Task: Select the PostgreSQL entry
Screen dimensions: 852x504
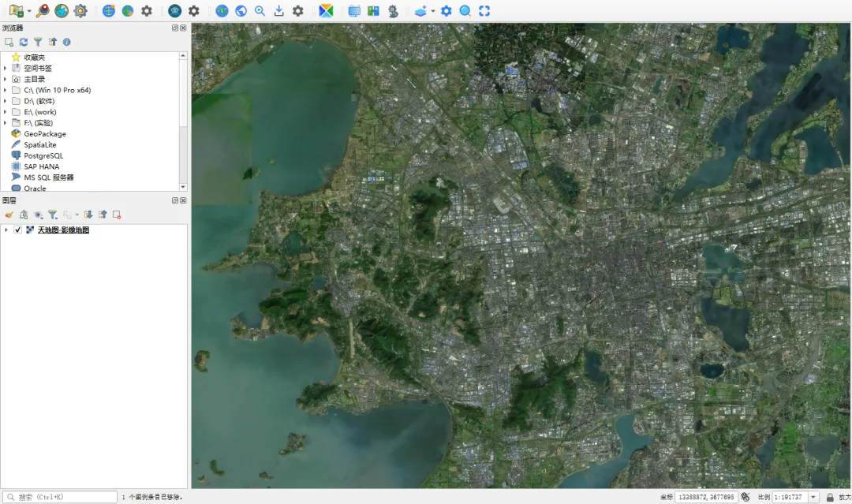Action: (x=43, y=155)
